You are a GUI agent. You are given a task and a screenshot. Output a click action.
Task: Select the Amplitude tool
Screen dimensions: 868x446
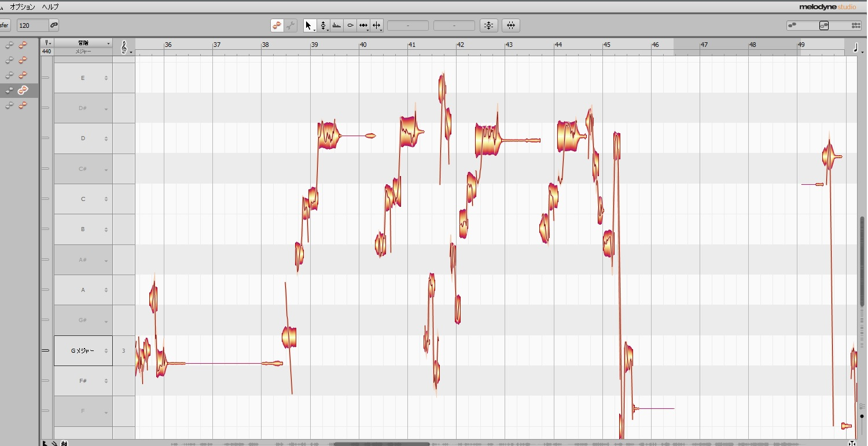coord(350,25)
